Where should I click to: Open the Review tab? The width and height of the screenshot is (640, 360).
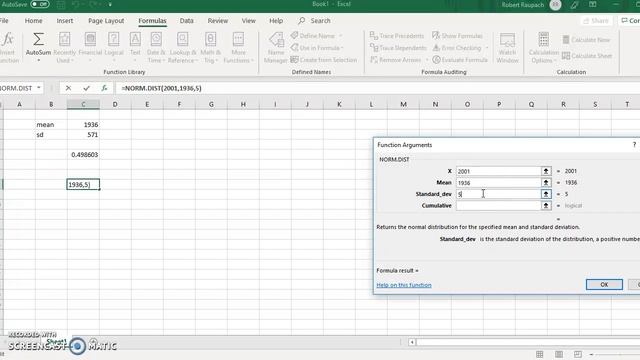218,20
